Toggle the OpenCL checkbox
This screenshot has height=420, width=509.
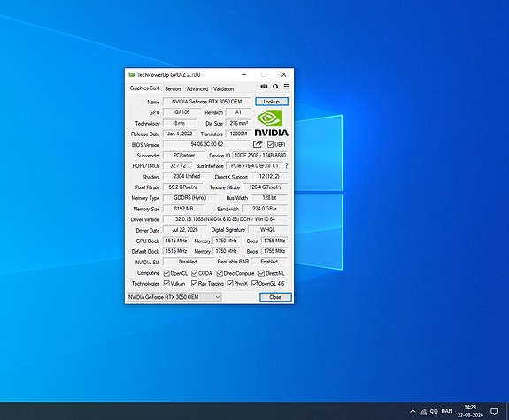click(166, 273)
